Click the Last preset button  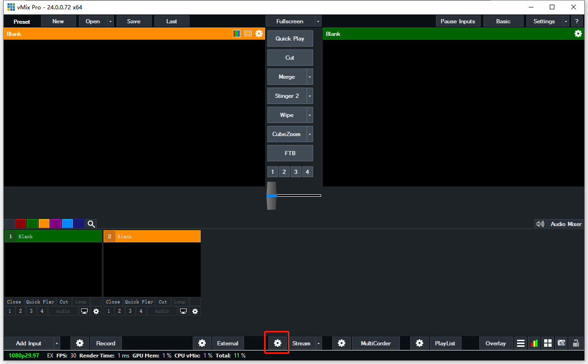172,21
